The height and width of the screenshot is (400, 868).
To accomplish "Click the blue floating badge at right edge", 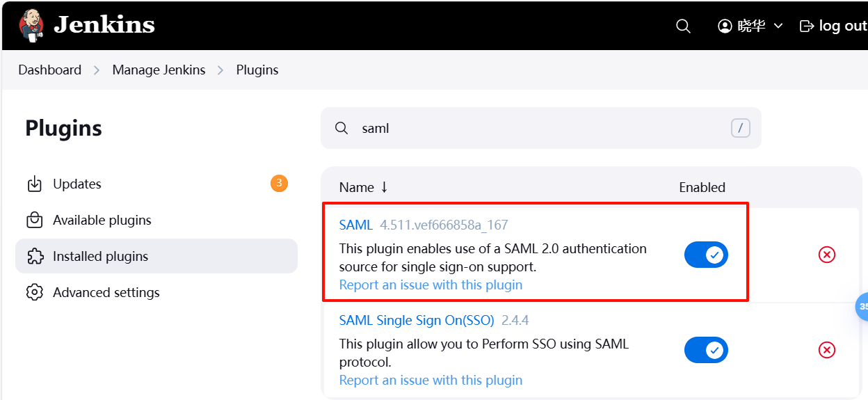I will point(862,307).
